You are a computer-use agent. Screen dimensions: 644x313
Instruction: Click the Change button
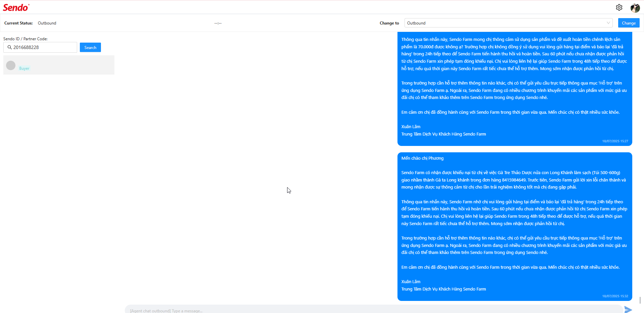[x=629, y=23]
